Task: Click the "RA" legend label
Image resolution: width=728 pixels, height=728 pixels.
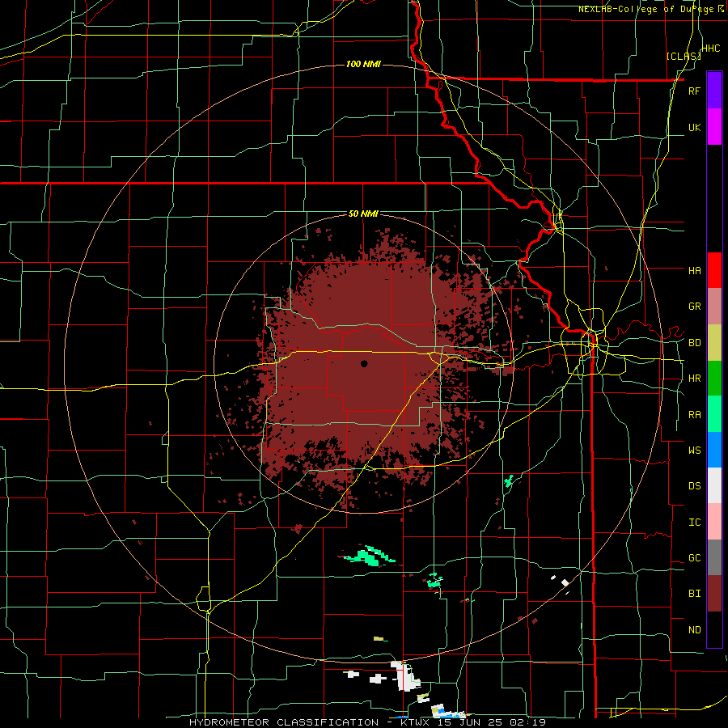Action: pos(694,415)
